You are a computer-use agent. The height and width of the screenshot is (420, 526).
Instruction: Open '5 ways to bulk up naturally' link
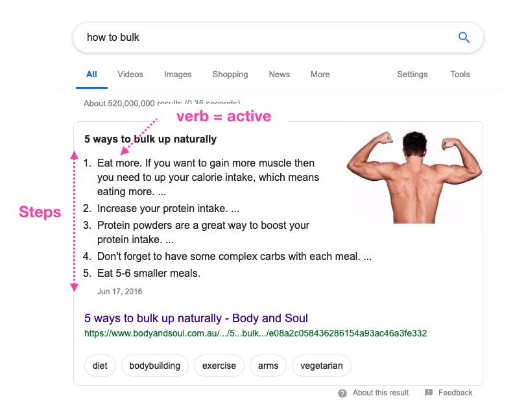(x=196, y=318)
